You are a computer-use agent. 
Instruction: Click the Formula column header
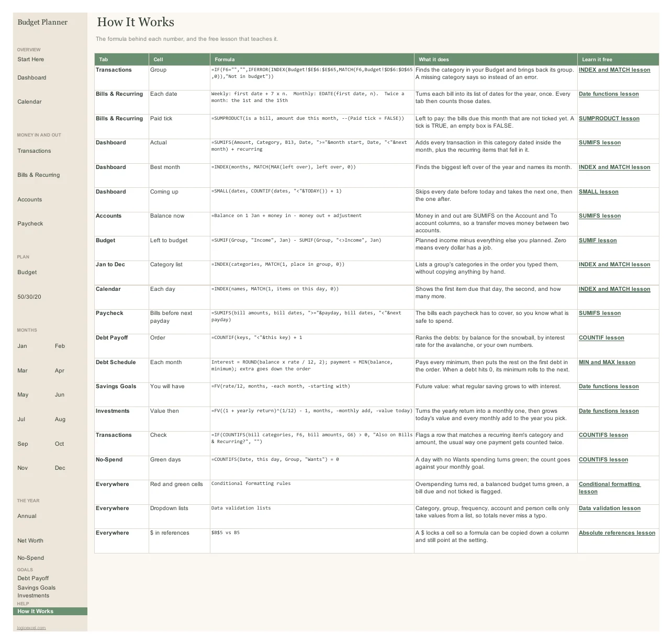coord(312,60)
